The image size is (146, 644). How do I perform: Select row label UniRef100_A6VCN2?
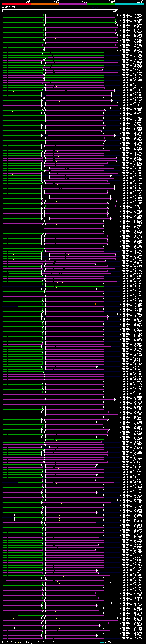[x=131, y=98]
